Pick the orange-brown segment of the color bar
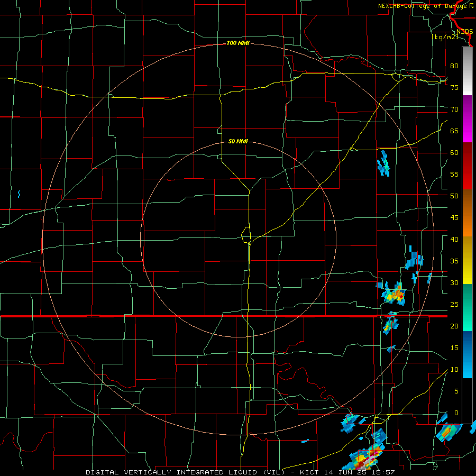 pos(467,213)
